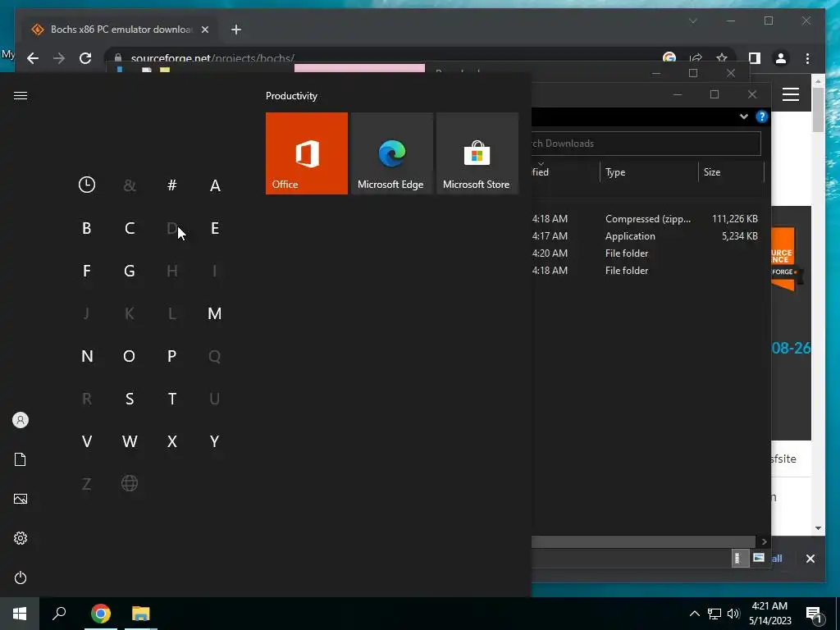Jump to apps starting with T
The width and height of the screenshot is (840, 630).
[x=172, y=399]
